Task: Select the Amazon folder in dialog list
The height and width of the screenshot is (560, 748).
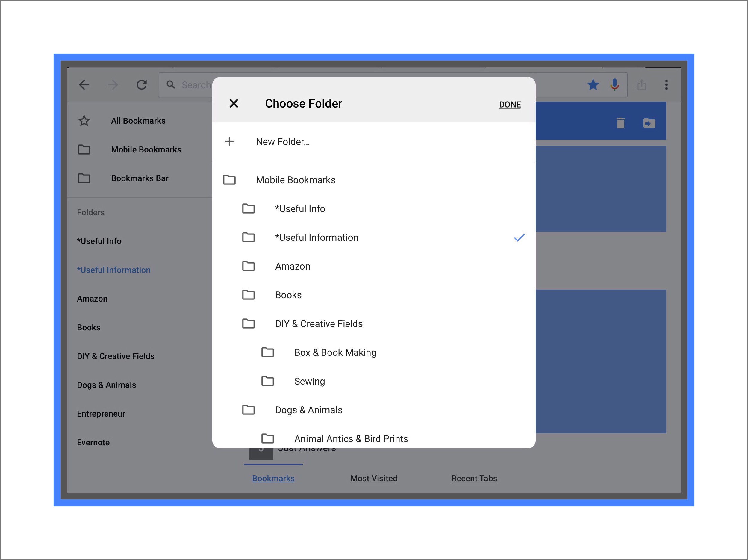Action: [293, 266]
